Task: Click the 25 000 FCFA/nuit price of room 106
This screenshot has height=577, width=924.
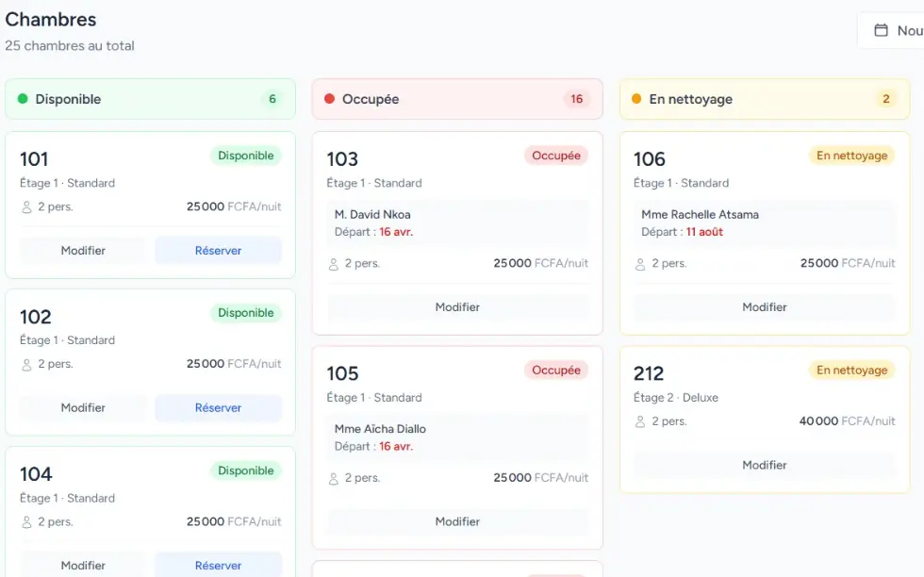Action: point(848,263)
